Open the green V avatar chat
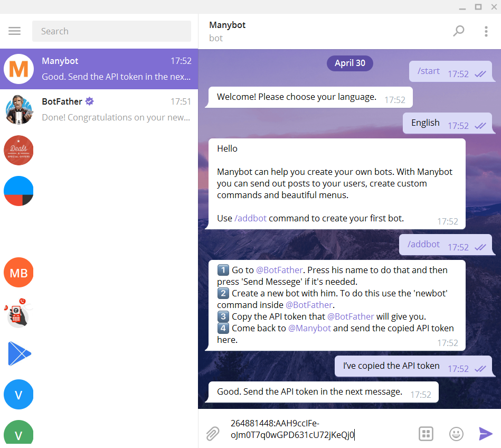 pyautogui.click(x=18, y=432)
